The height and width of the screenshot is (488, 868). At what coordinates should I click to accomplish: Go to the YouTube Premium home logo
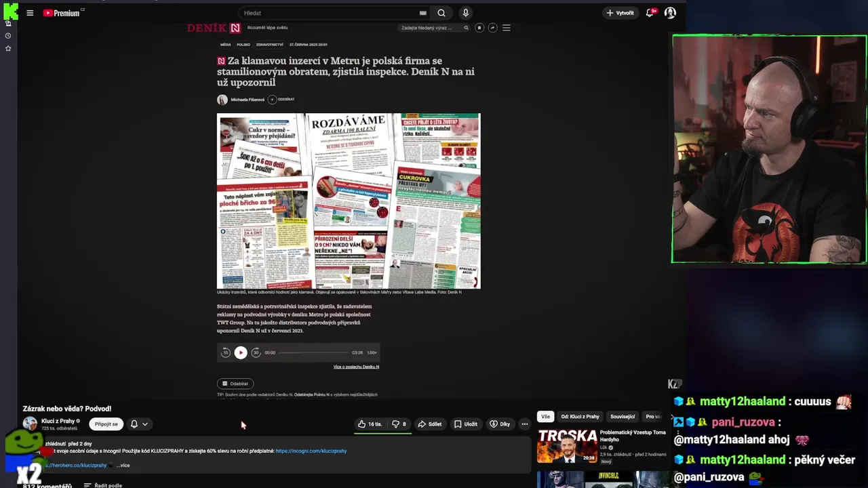click(x=62, y=13)
